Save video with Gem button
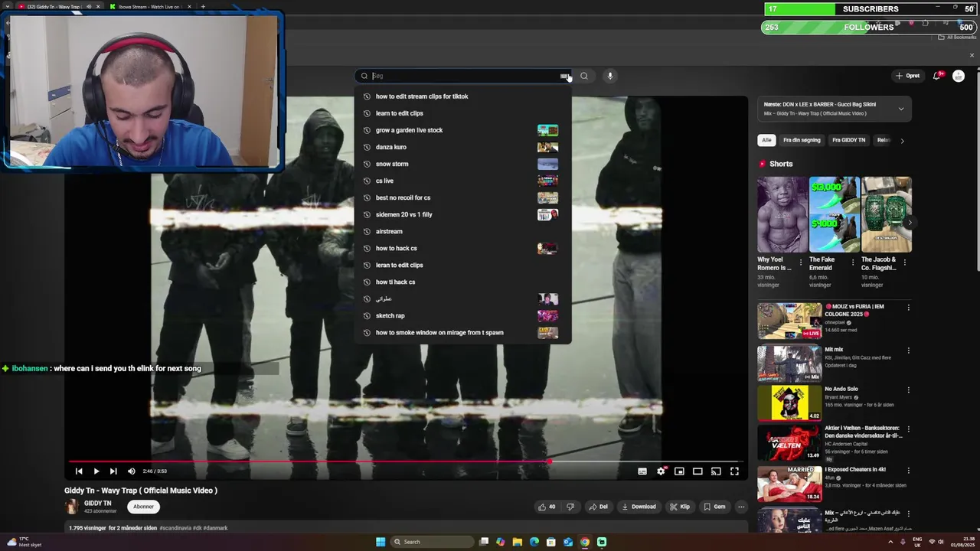 coord(714,507)
